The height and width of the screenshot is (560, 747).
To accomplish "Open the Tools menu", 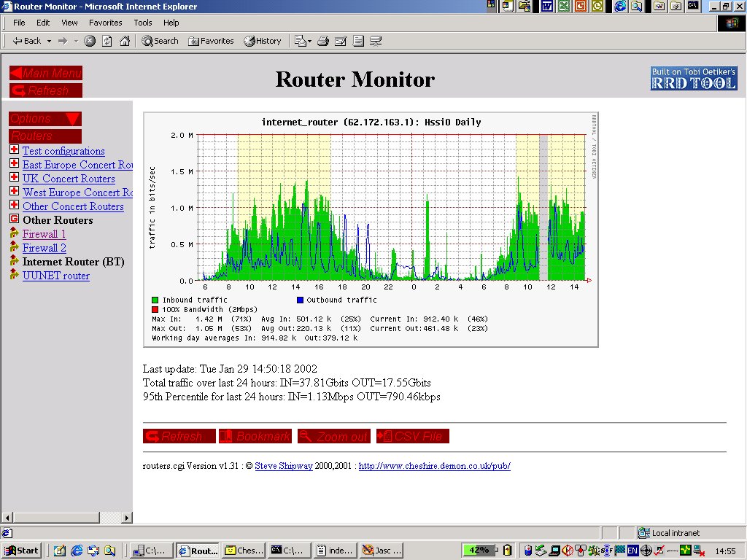I will [142, 23].
